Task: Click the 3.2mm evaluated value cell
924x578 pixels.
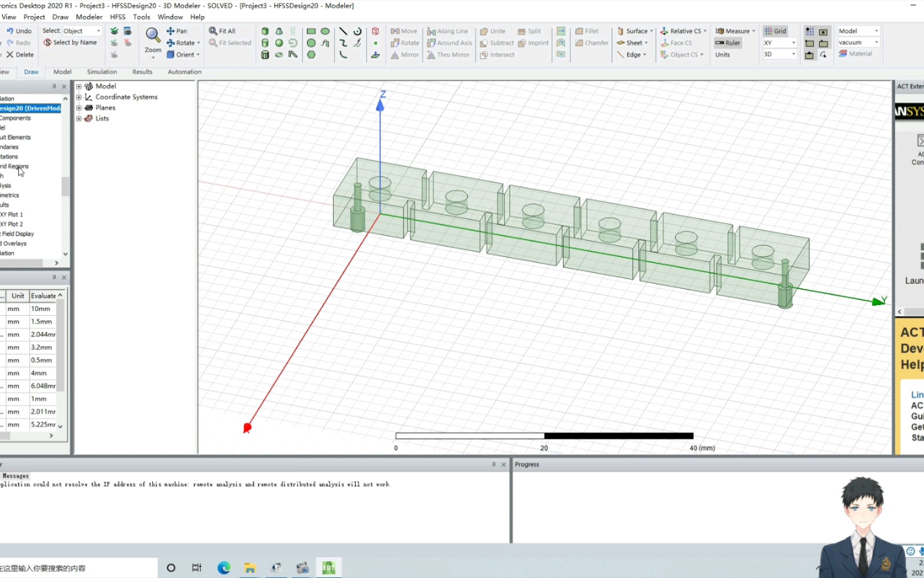Action: tap(42, 347)
